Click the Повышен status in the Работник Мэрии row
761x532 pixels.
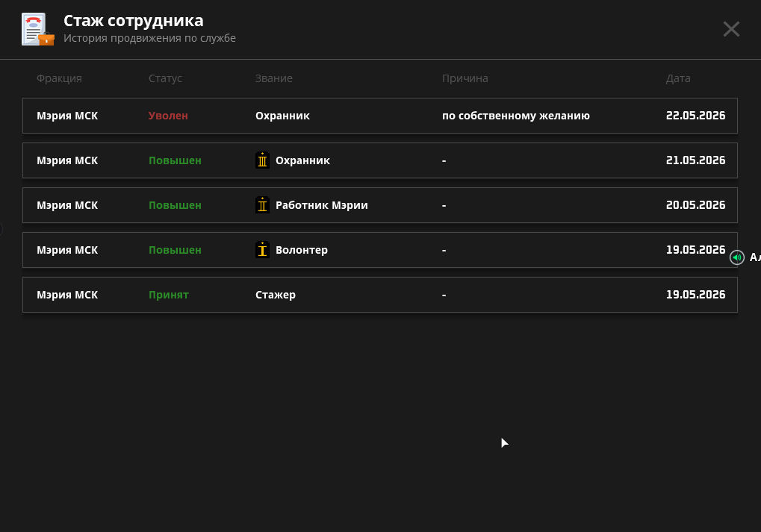coord(175,205)
